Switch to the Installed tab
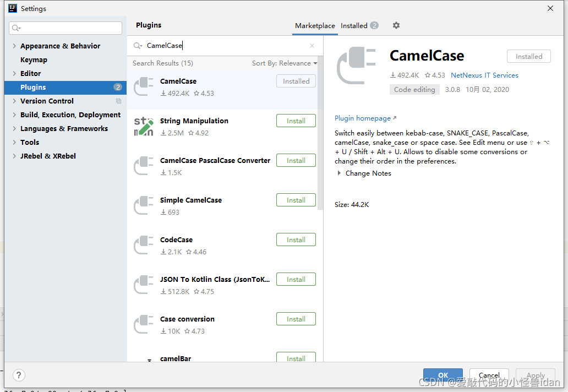 click(354, 26)
